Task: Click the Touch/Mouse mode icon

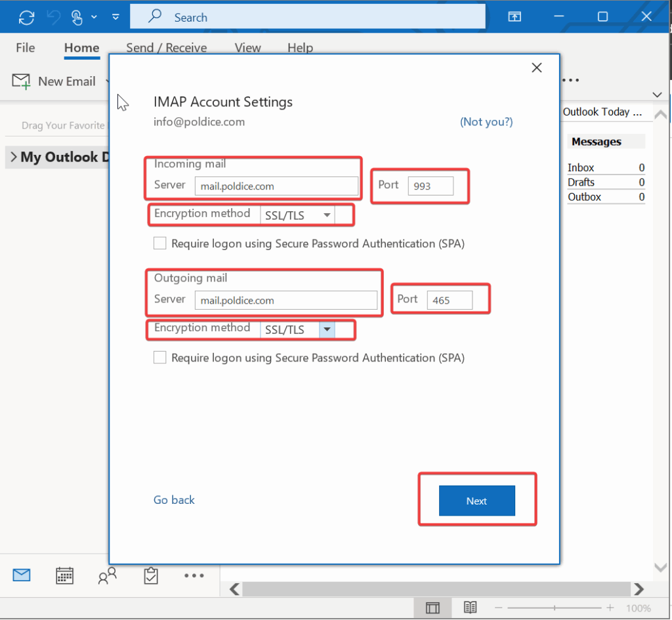Action: (x=77, y=17)
